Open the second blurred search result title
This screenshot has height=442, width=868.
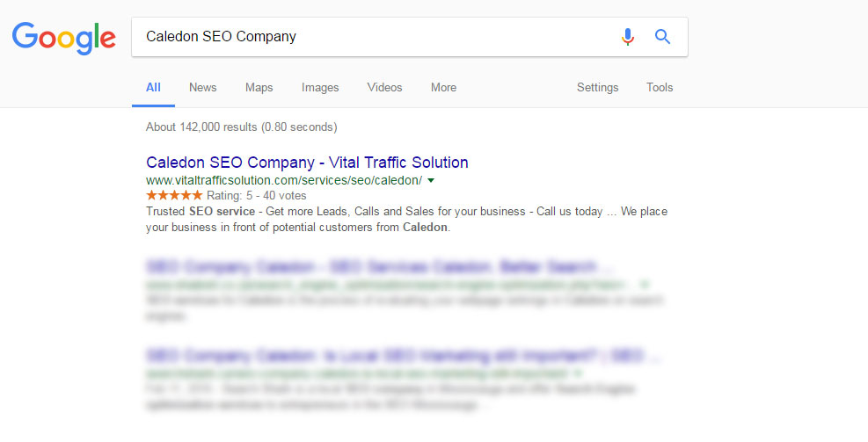point(380,267)
